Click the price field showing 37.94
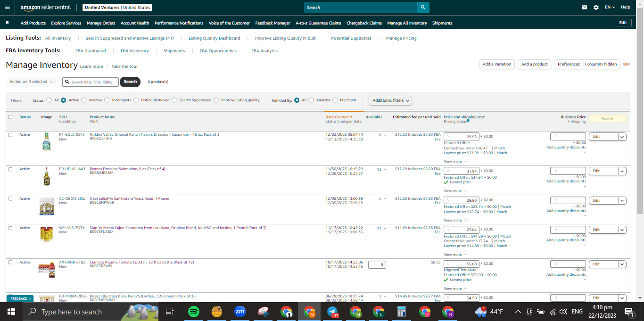 point(462,171)
